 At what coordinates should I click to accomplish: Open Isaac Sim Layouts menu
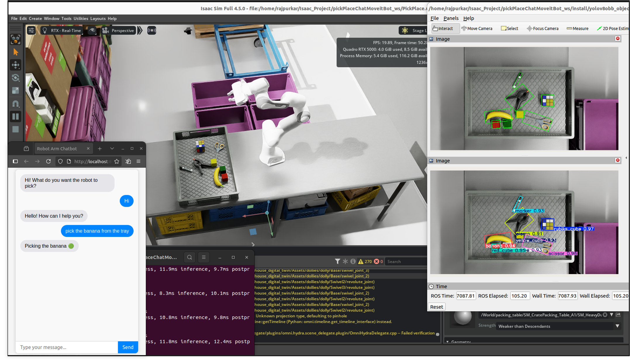coord(98,18)
